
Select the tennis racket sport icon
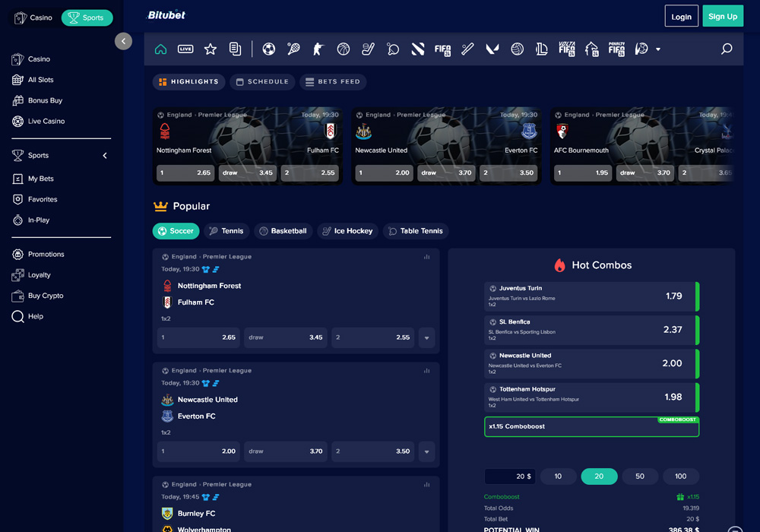coord(293,49)
